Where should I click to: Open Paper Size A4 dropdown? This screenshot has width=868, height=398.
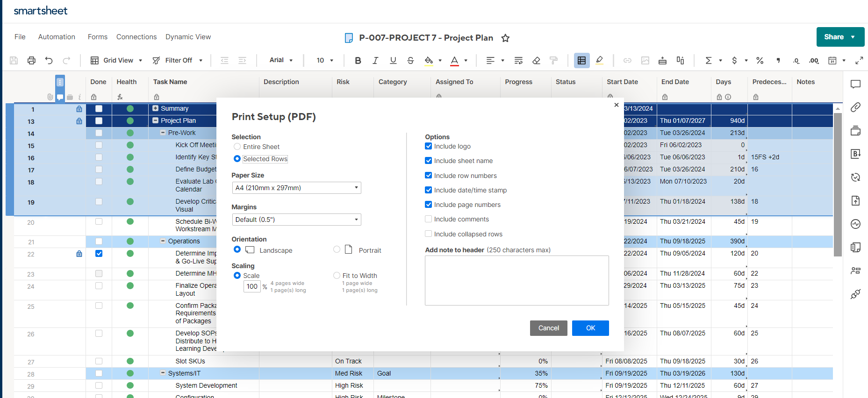(296, 188)
